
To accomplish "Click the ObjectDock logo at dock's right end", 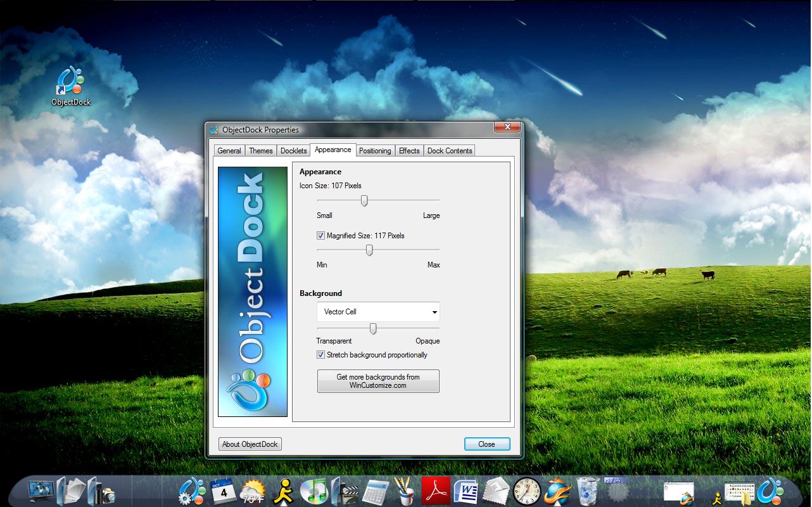I will [770, 492].
